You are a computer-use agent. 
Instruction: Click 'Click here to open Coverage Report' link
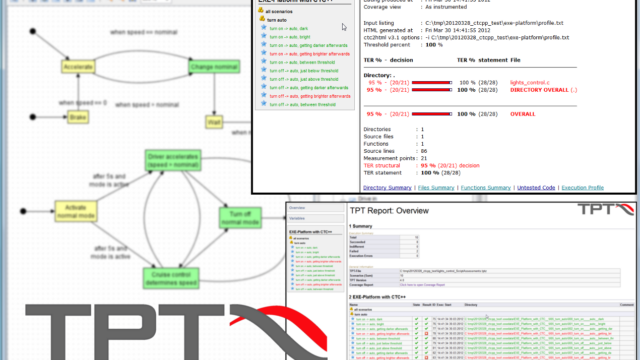tap(422, 285)
